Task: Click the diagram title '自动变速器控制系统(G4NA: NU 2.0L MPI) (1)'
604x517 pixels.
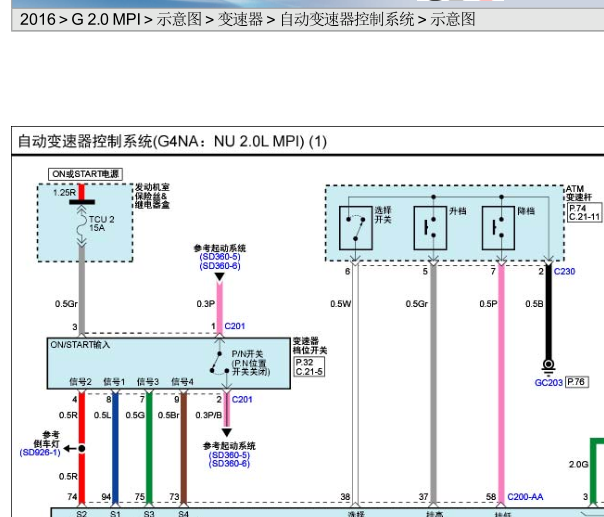Action: [172, 141]
